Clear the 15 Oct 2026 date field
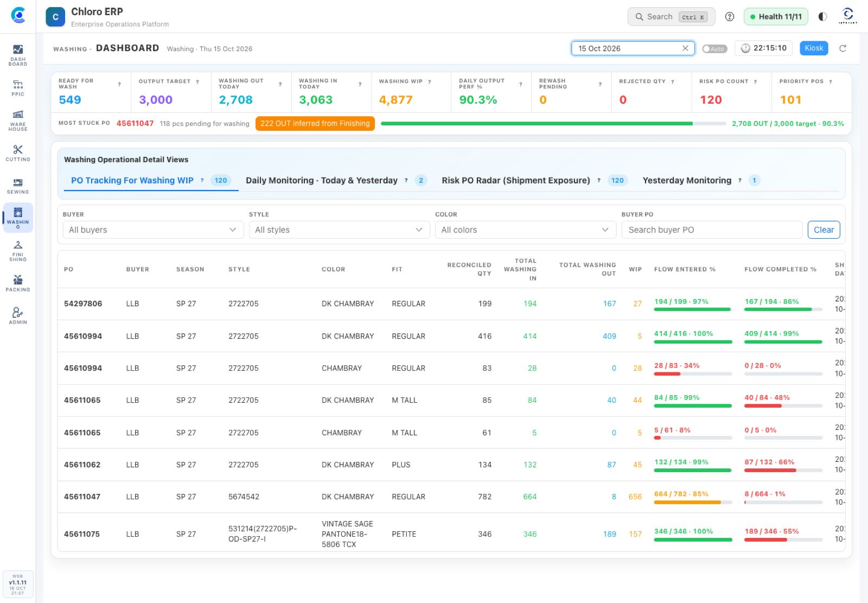Viewport: 868px width, 603px height. [685, 48]
